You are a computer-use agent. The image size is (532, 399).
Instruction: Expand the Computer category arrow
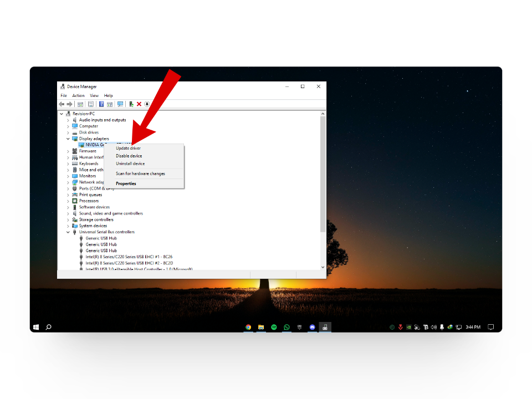click(x=68, y=126)
